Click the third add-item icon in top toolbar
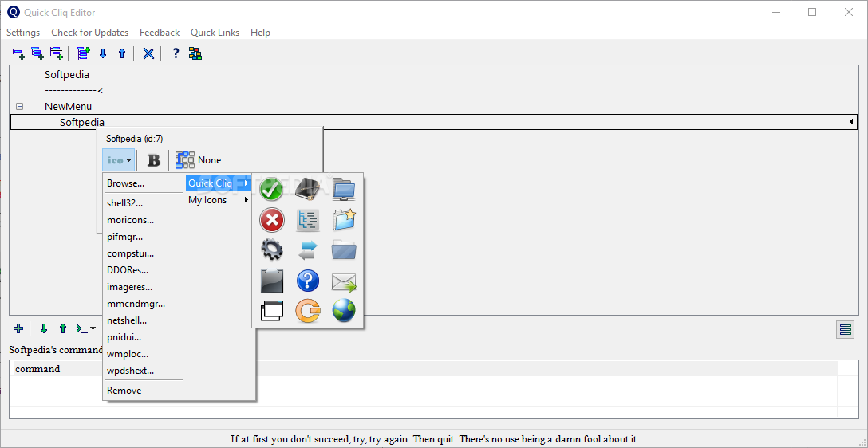This screenshot has height=448, width=868. click(x=56, y=53)
